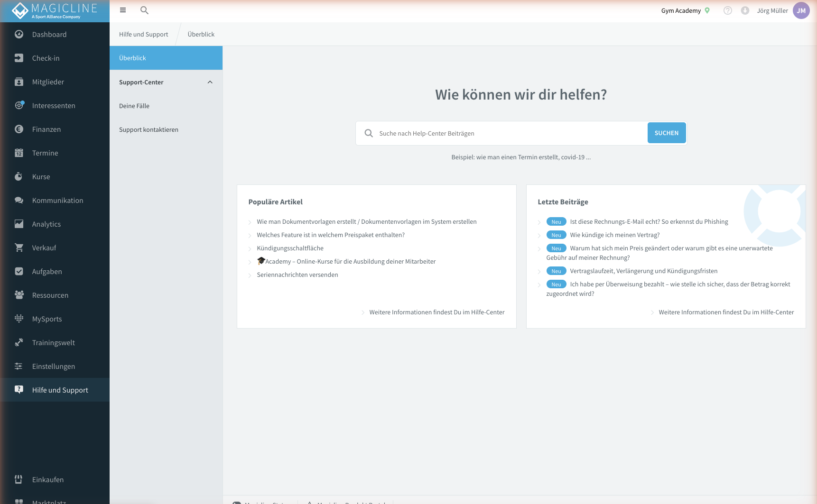Open the Verkauf shopping cart icon
The image size is (817, 504).
(x=19, y=247)
